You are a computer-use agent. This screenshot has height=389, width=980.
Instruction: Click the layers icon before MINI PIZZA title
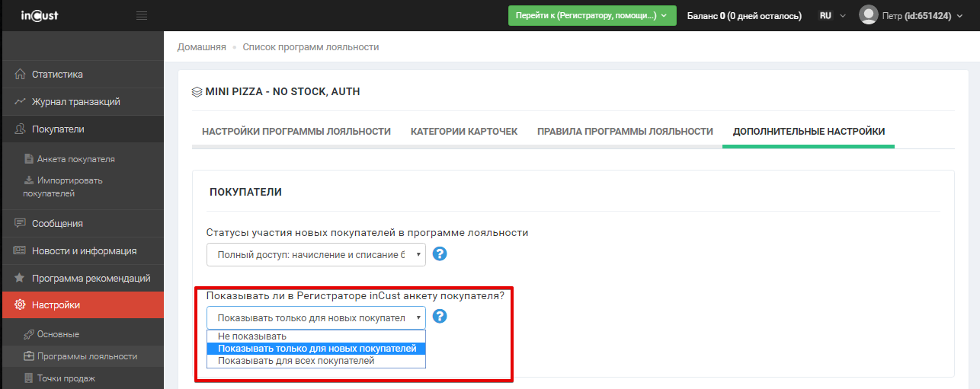pyautogui.click(x=197, y=92)
